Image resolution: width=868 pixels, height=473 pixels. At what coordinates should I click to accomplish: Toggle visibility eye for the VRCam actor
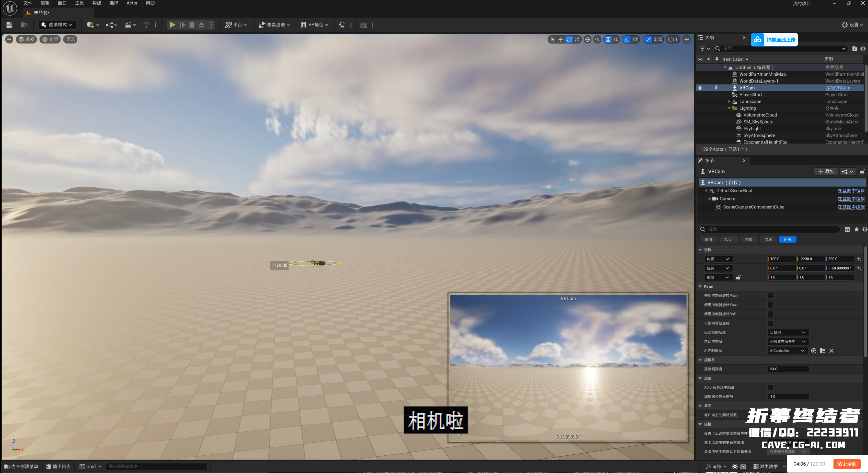(x=700, y=88)
